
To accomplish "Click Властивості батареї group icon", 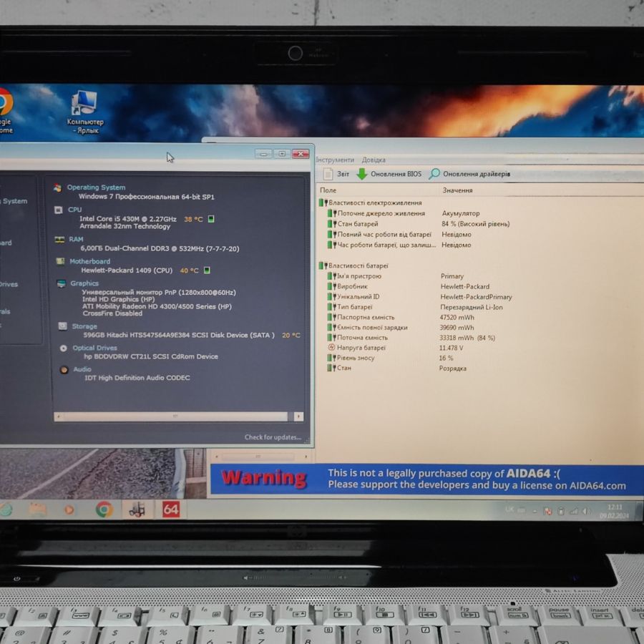I will click(x=323, y=265).
